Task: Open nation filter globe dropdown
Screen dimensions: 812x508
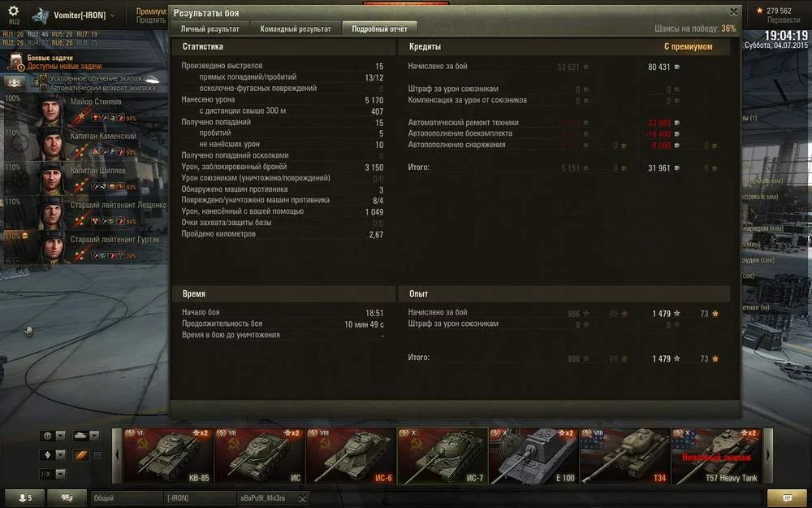Action: (x=53, y=436)
